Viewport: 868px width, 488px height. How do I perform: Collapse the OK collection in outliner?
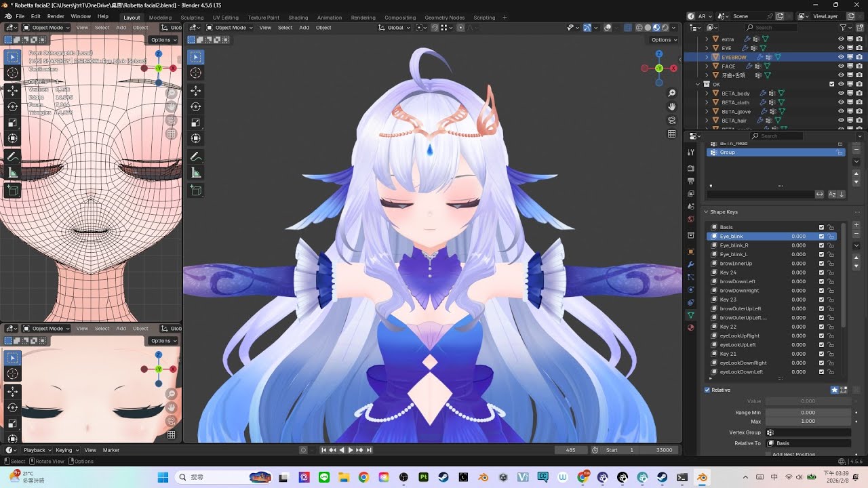pos(698,84)
